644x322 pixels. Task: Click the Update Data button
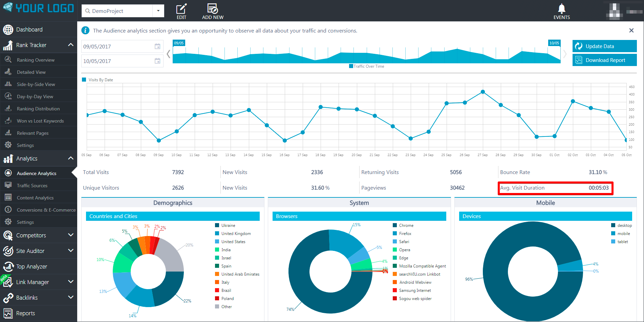click(x=604, y=46)
